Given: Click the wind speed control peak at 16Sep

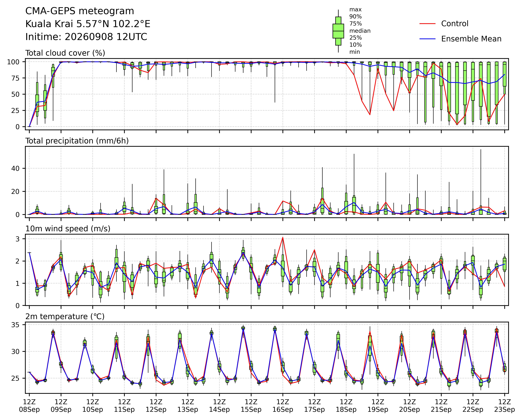Looking at the screenshot, I should click(283, 237).
